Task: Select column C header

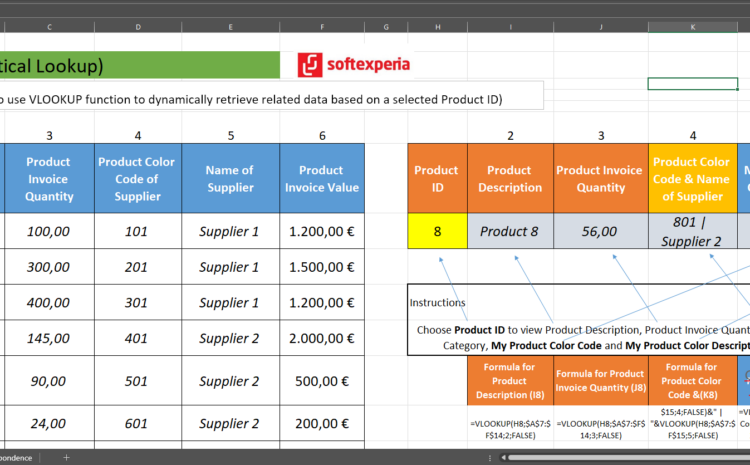Action: [x=49, y=27]
